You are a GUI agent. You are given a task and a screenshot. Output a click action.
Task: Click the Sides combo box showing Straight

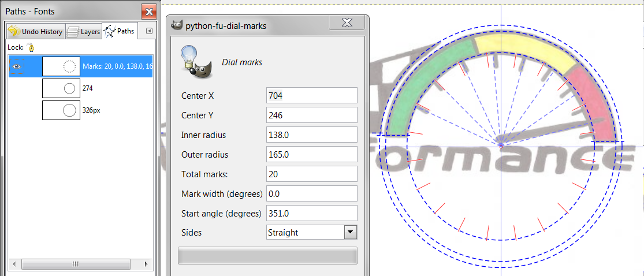click(305, 233)
